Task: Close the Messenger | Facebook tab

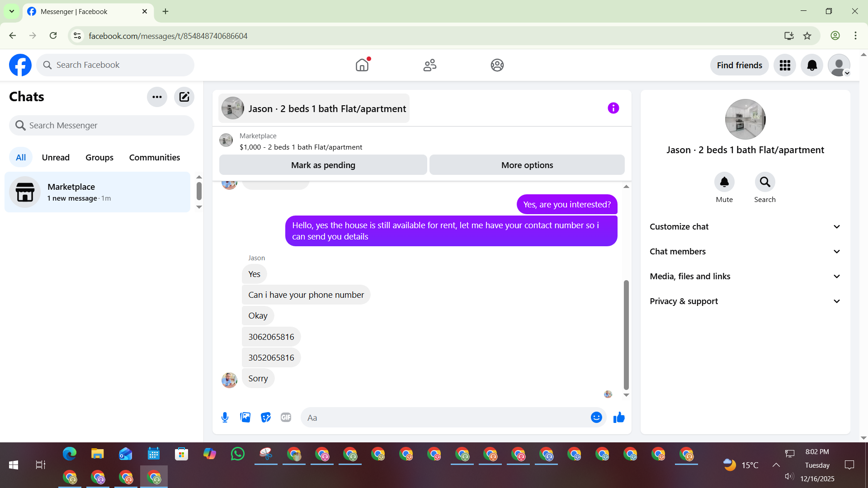Action: 145,11
